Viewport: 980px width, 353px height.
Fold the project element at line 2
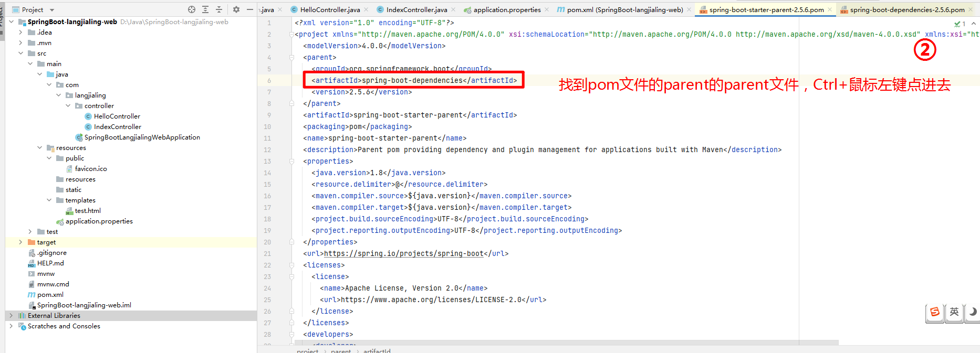pos(291,35)
